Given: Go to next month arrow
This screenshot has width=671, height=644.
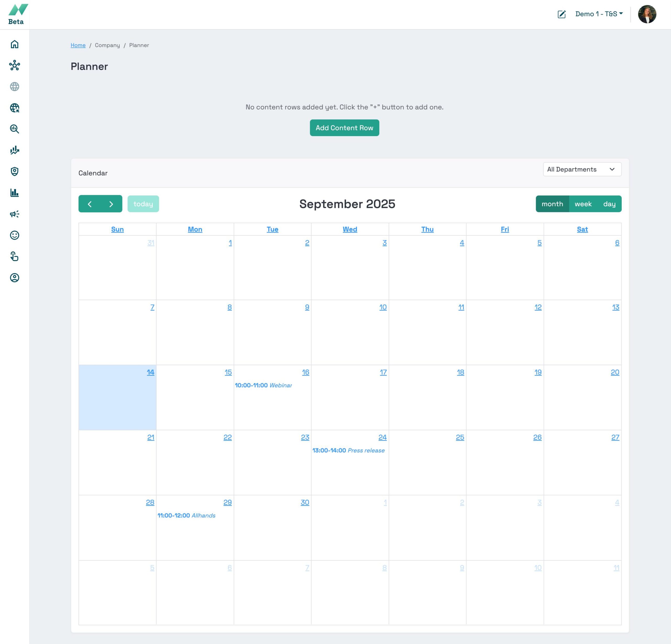Looking at the screenshot, I should (111, 204).
